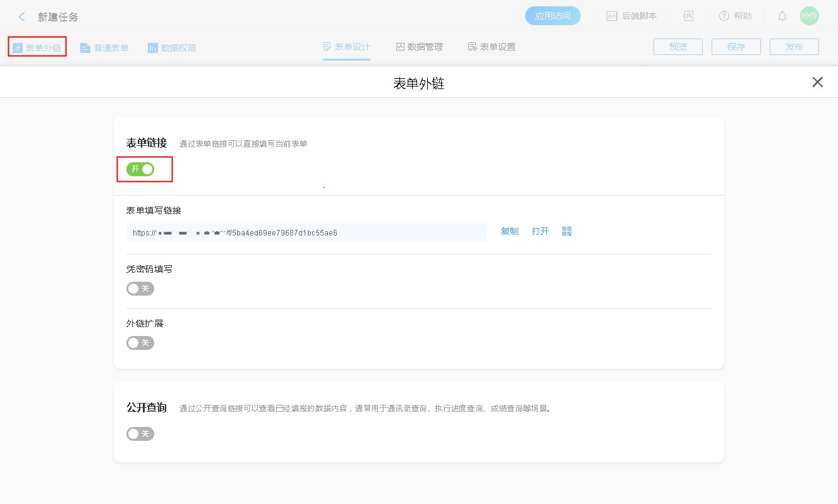The width and height of the screenshot is (838, 504).
Task: Enable 凭密码填写 password access
Action: point(140,288)
